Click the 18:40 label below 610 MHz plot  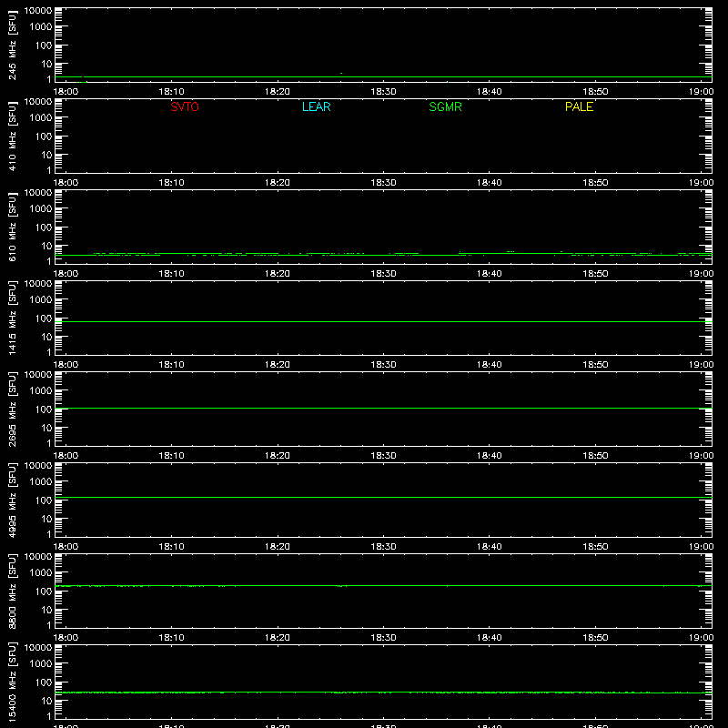490,274
